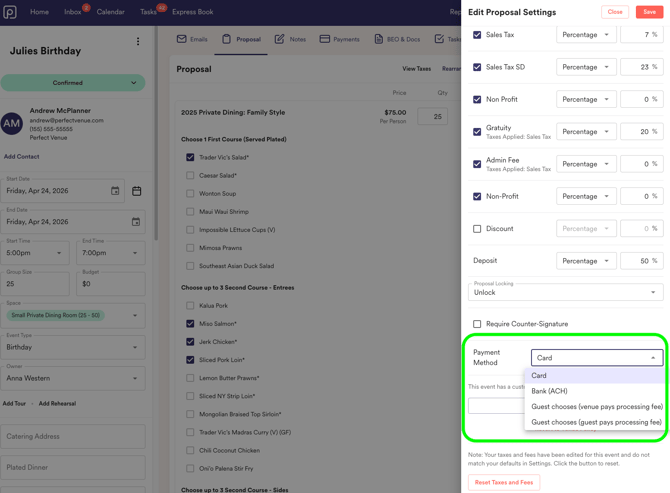670x493 pixels.
Task: Uncheck the Sales Tax SD checkbox
Action: (477, 67)
